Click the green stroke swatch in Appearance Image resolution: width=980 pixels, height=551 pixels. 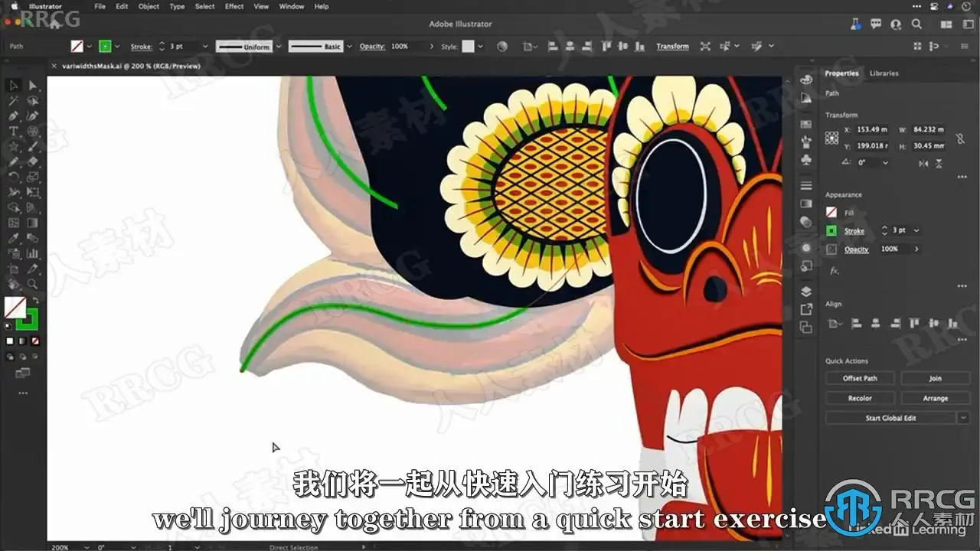coord(831,230)
